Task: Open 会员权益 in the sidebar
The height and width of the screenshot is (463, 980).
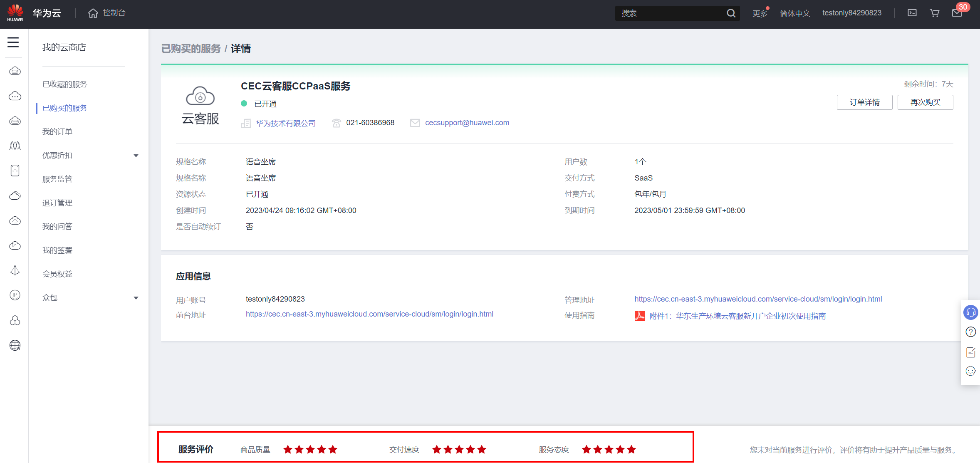Action: coord(57,274)
